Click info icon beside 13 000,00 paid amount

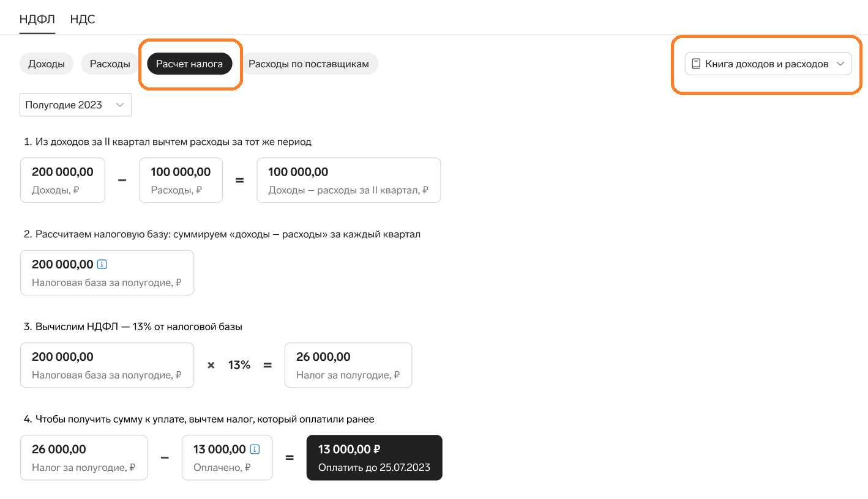(255, 449)
